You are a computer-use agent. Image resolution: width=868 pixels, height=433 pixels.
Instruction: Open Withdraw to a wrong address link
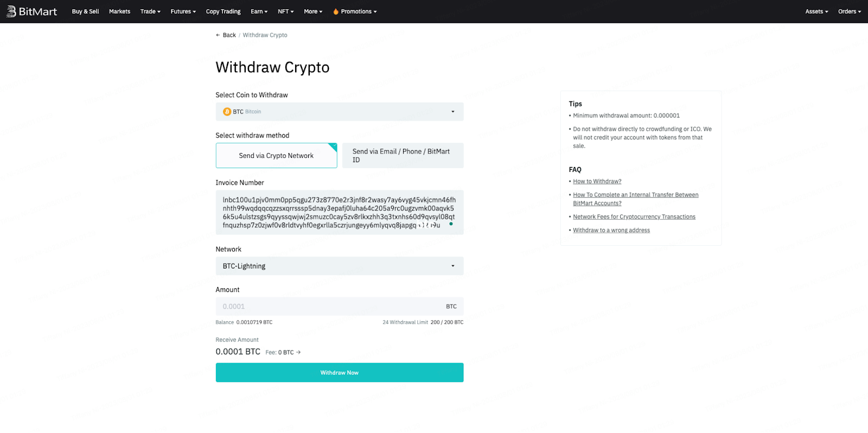(611, 231)
